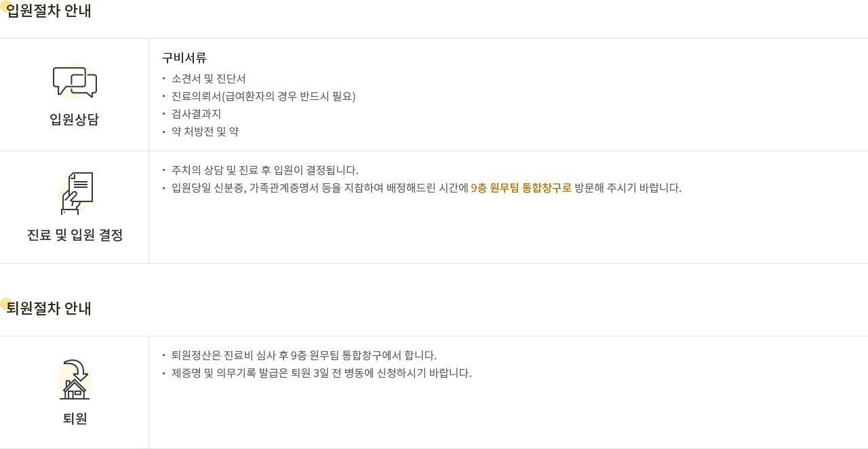Click the 입원상담 label
Viewport: 868px width, 449px height.
tap(74, 119)
